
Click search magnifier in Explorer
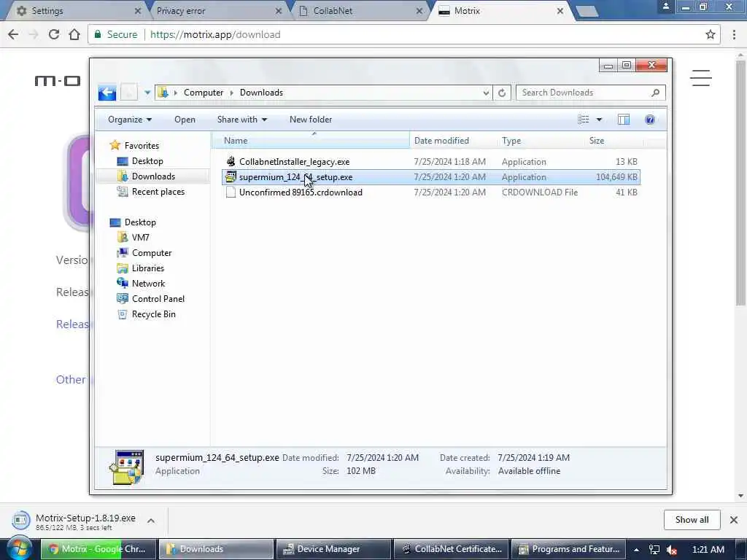(x=656, y=93)
